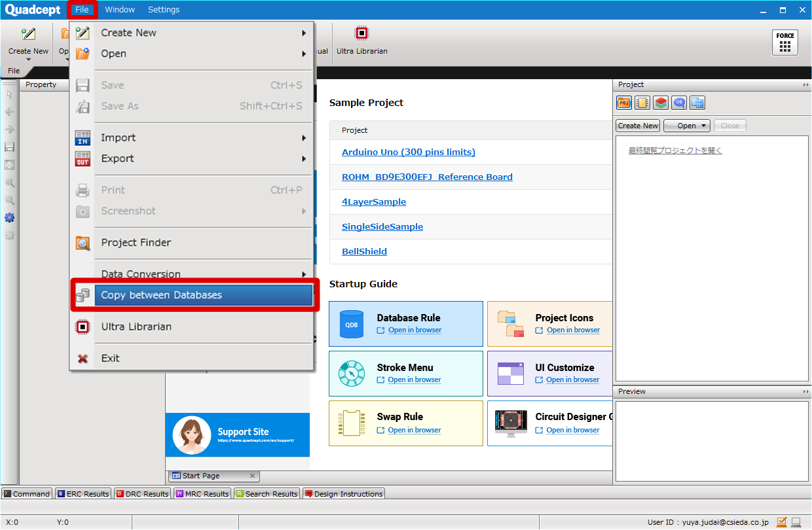Open the Settings menu
Screen dimensions: 812x530
pos(163,10)
